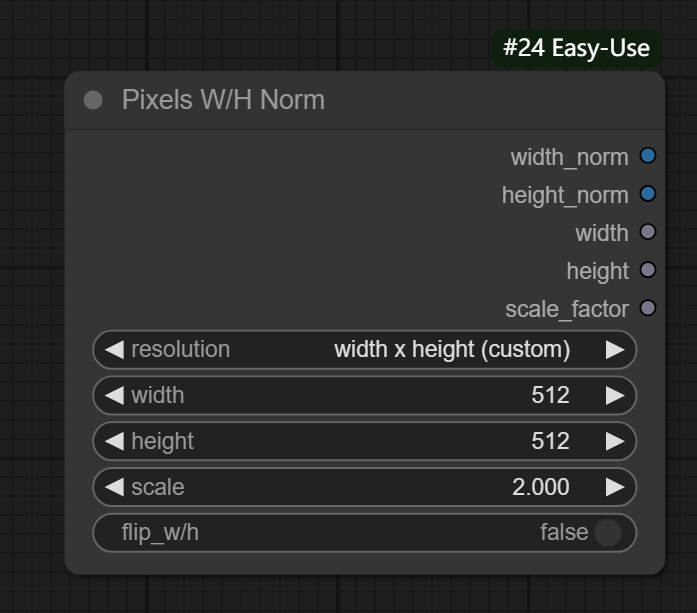Click the #24 Easy-Use badge
The width and height of the screenshot is (697, 613).
576,48
